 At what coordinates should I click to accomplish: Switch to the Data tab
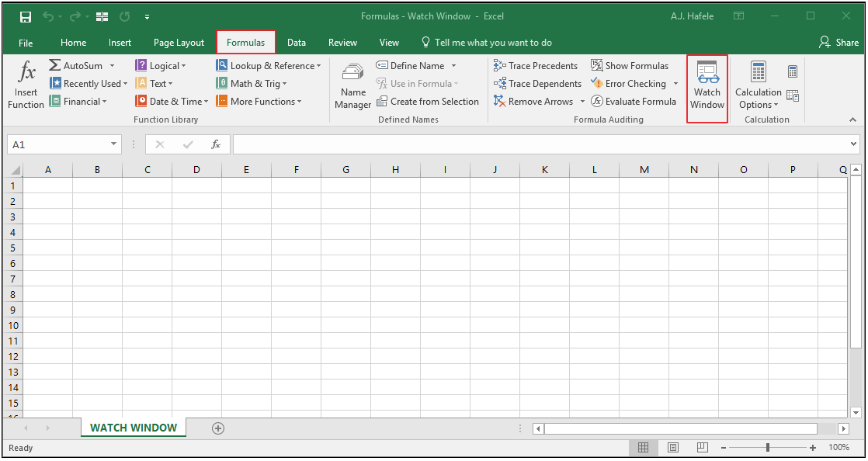click(296, 43)
